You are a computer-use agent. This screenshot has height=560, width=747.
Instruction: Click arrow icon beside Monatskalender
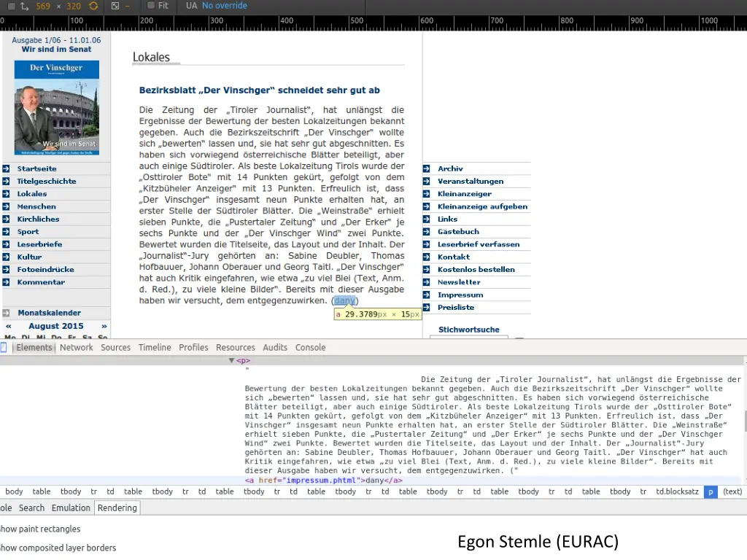pos(6,313)
